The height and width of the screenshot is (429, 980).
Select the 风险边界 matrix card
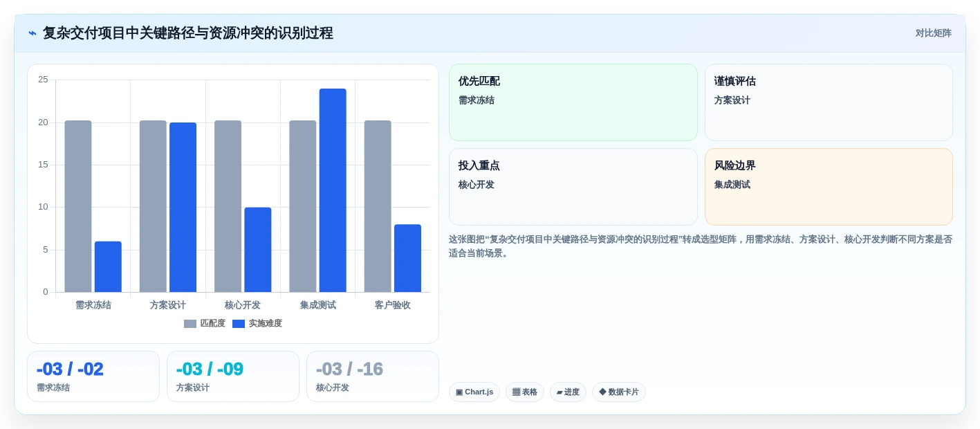click(x=829, y=187)
